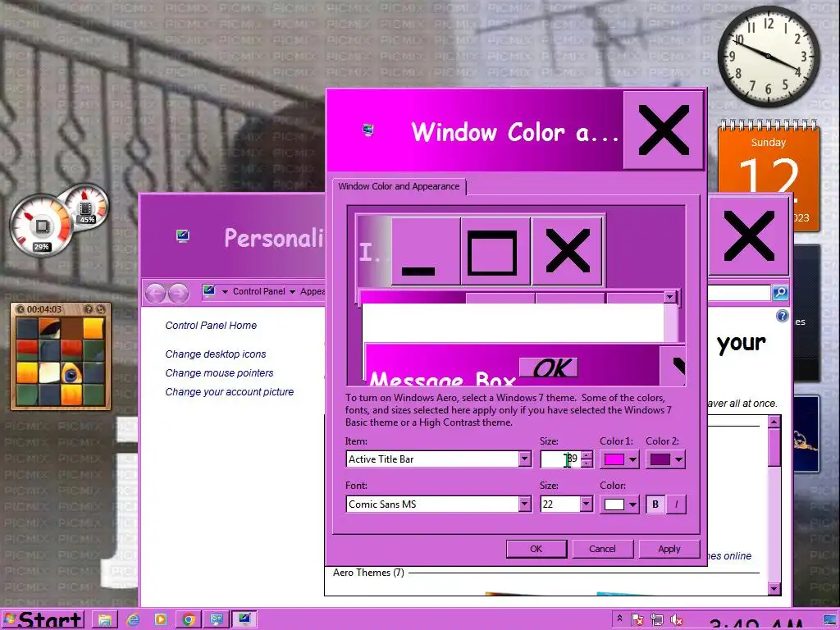Viewport: 840px width, 630px height.
Task: Show the puzzle gadget picture hint
Action: 89,309
